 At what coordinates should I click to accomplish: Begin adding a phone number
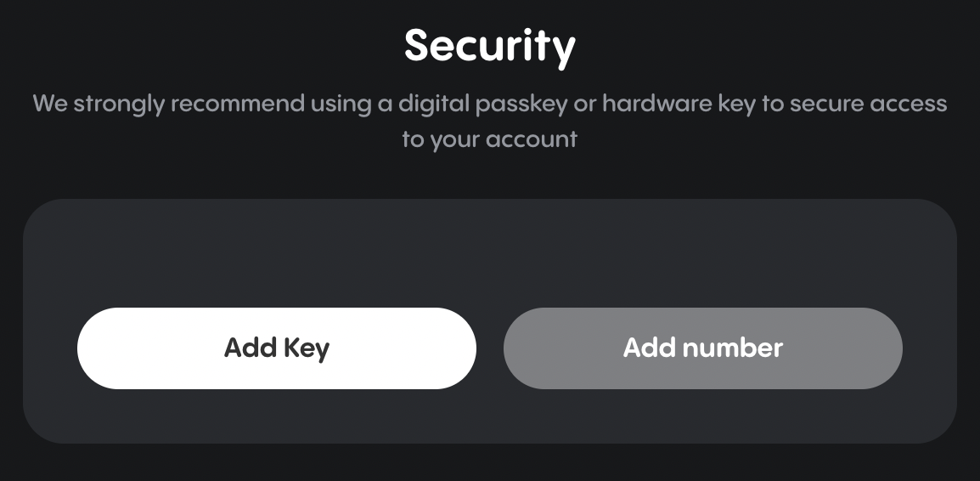coord(702,348)
